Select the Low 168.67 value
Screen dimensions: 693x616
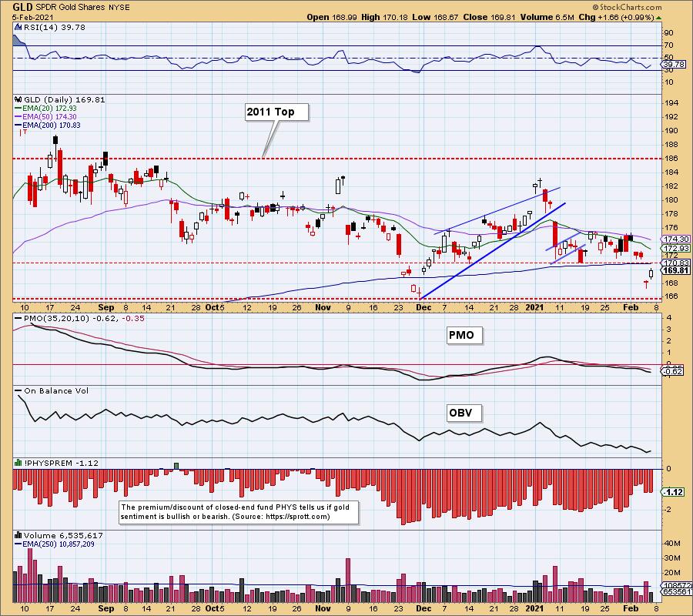[x=436, y=17]
